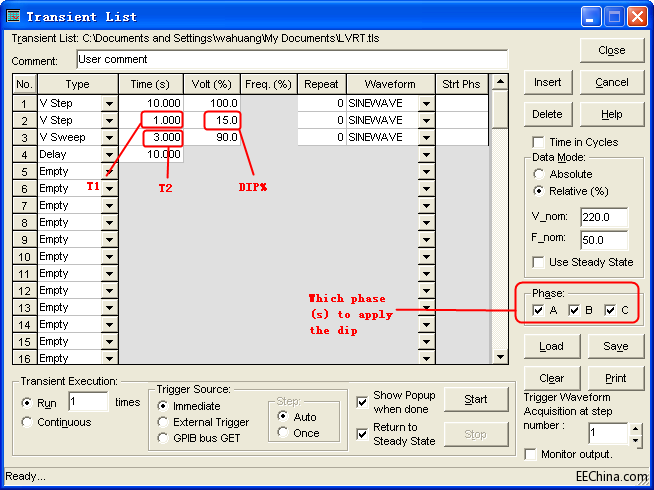The height and width of the screenshot is (490, 654).
Task: Enable the Time in Cycles checkbox
Action: tap(538, 142)
